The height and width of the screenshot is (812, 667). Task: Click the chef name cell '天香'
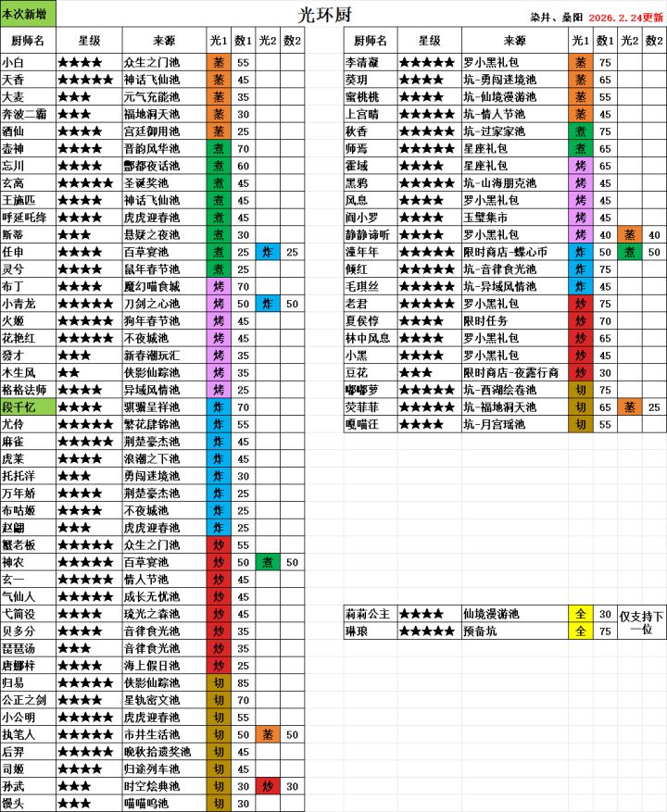[28, 80]
